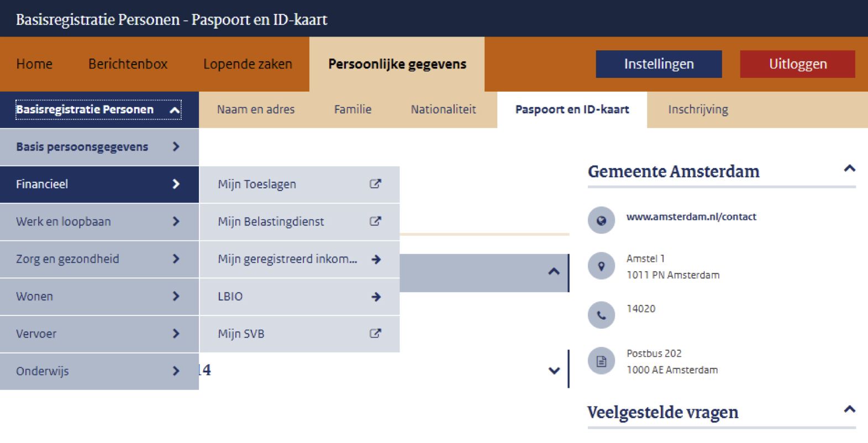Click the Instellingen button
Image resolution: width=868 pixels, height=443 pixels.
click(x=659, y=64)
